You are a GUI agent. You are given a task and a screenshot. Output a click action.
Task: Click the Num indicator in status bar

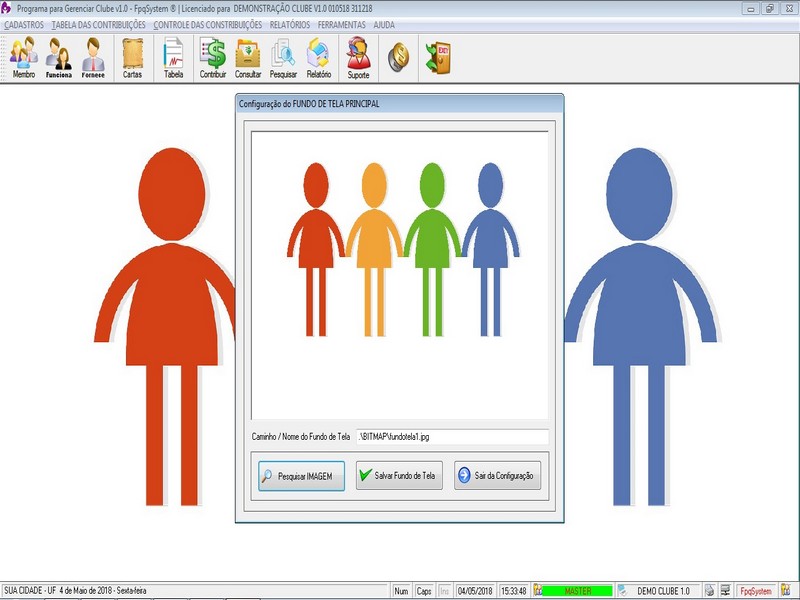[402, 591]
